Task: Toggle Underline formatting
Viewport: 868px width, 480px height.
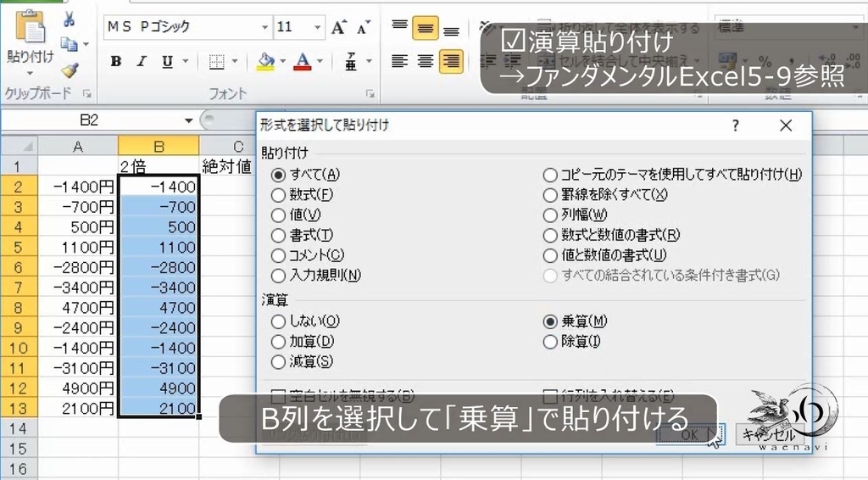Action: (167, 61)
